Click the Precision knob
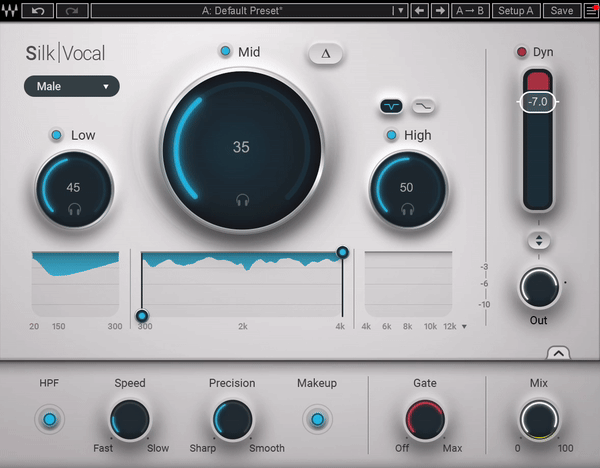 tap(232, 420)
